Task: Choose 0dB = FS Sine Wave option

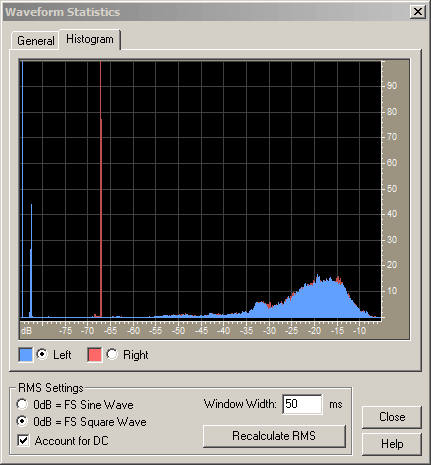Action: [22, 404]
